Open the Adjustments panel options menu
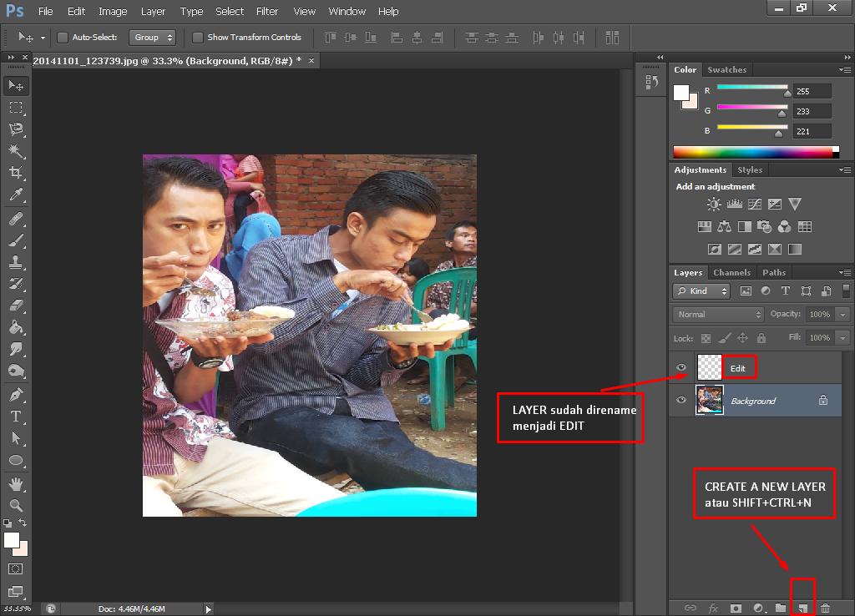Viewport: 855px width, 616px height. click(845, 170)
